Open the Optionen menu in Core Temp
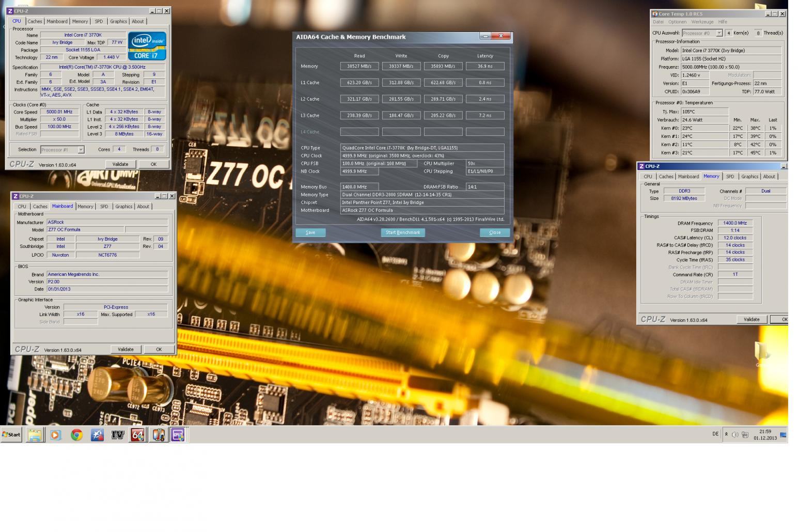The height and width of the screenshot is (532, 798). coord(677,22)
